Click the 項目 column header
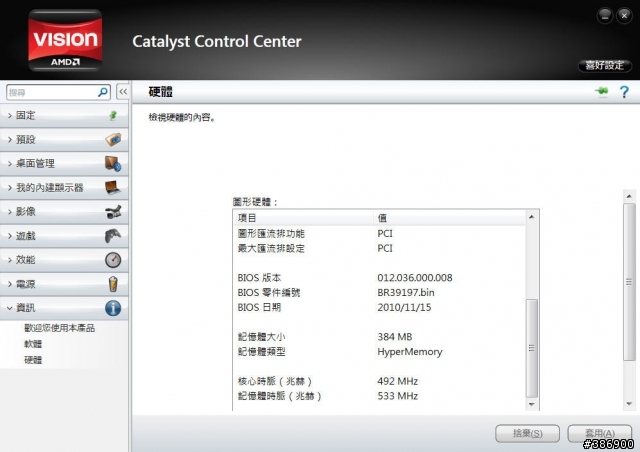Viewport: 640px width, 452px height. pos(304,218)
